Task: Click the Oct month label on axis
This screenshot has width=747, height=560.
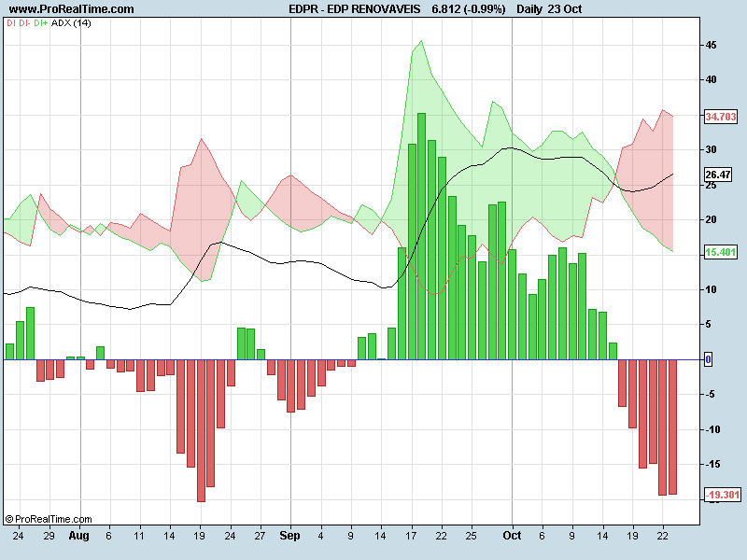Action: 512,536
